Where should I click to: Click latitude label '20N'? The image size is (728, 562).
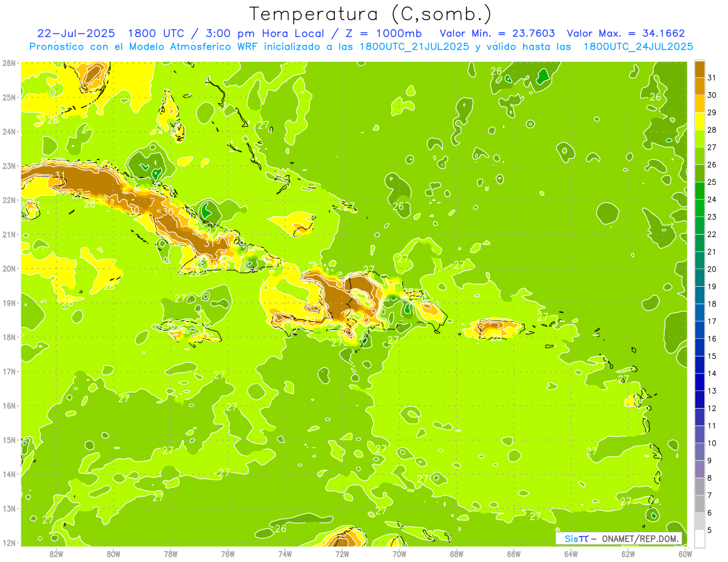pyautogui.click(x=9, y=269)
